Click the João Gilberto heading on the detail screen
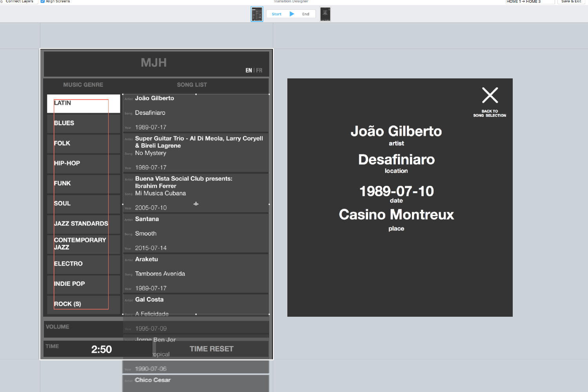Image resolution: width=588 pixels, height=392 pixels. (x=396, y=131)
